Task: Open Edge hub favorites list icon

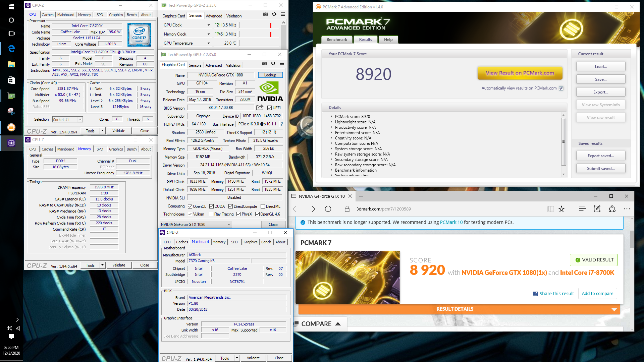Action: (x=582, y=209)
